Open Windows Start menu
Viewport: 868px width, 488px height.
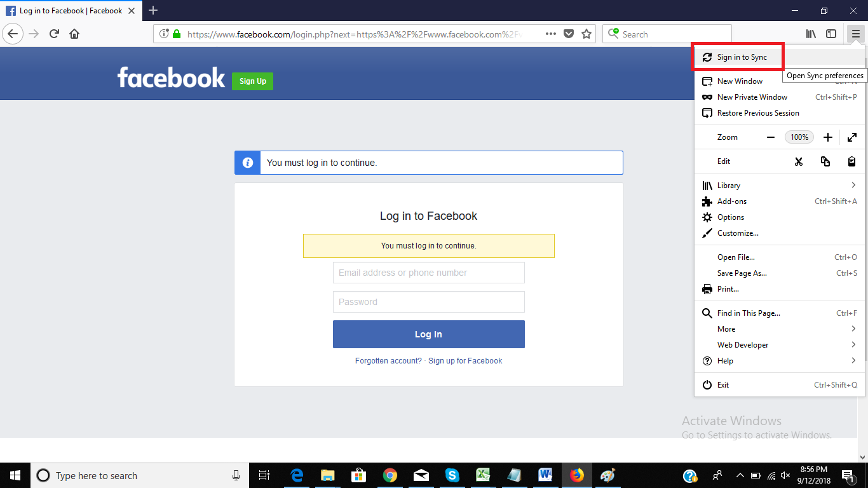coord(15,475)
